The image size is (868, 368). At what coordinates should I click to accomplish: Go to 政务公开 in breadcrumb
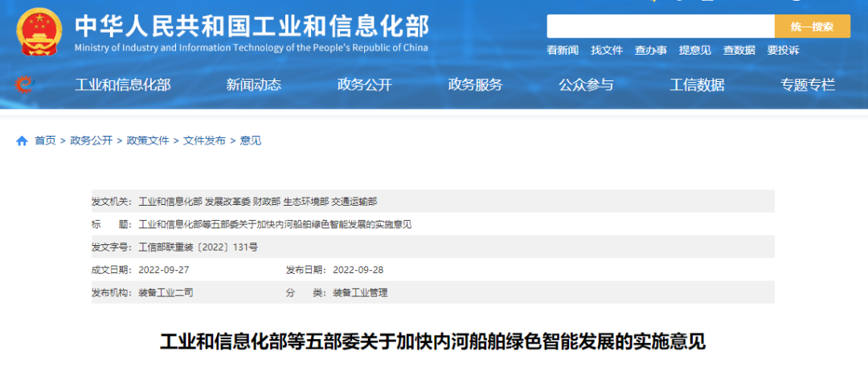[x=92, y=141]
